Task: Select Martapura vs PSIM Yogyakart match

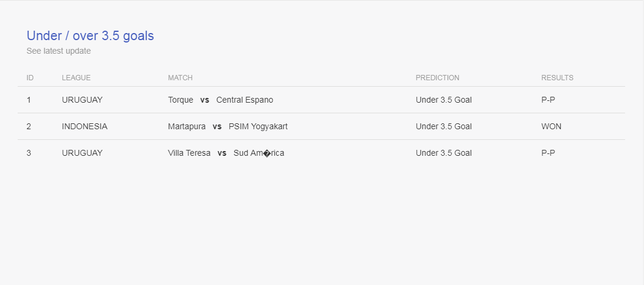Action: pyautogui.click(x=228, y=126)
